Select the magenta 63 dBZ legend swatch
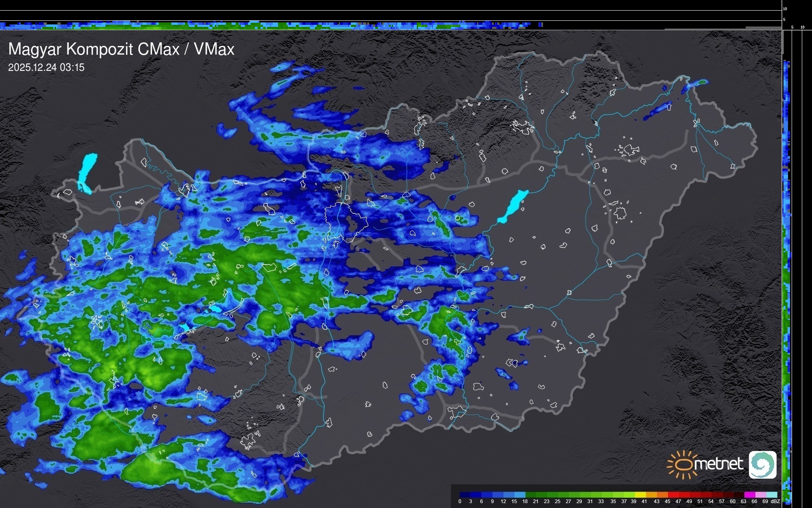The width and height of the screenshot is (812, 508). (x=750, y=495)
